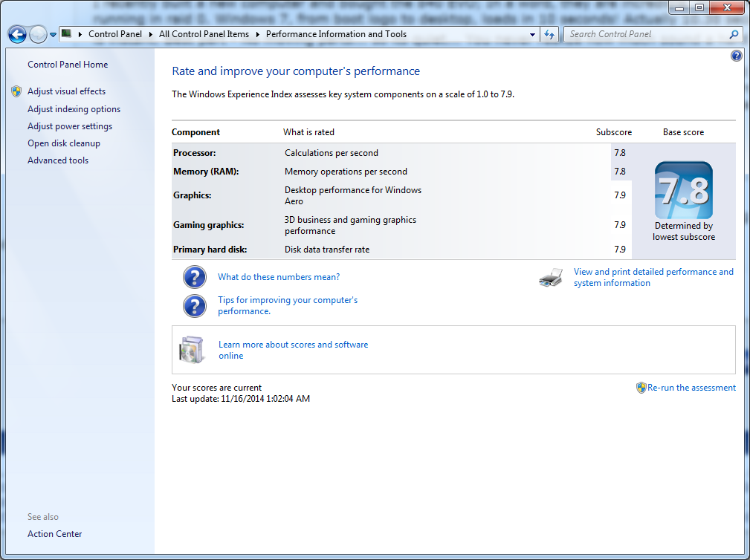Viewport: 750px width, 560px height.
Task: Open Help with the question mark icon
Action: coord(737,56)
